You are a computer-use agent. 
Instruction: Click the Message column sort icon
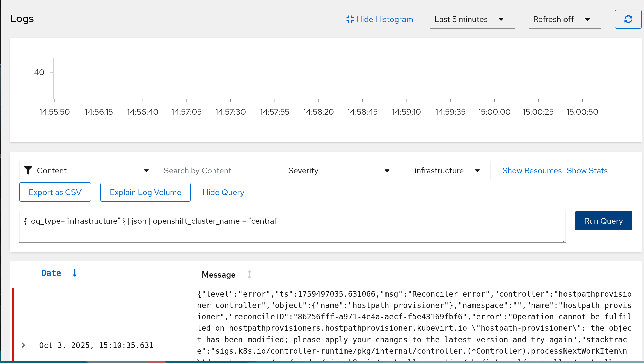(249, 275)
